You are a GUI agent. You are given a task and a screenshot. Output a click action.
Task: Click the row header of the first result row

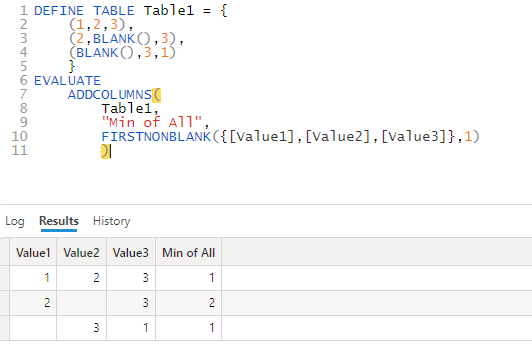click(5, 278)
